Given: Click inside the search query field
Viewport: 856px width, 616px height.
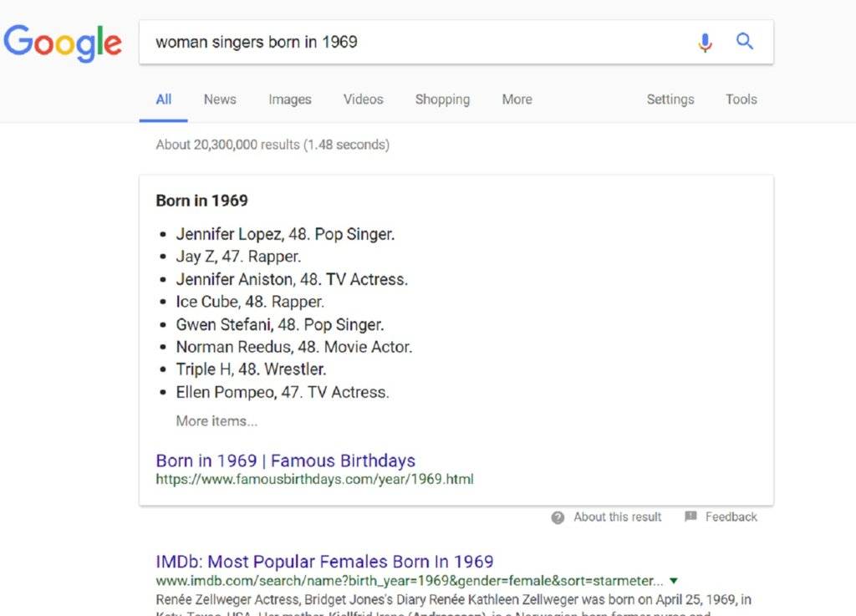Looking at the screenshot, I should click(x=418, y=42).
